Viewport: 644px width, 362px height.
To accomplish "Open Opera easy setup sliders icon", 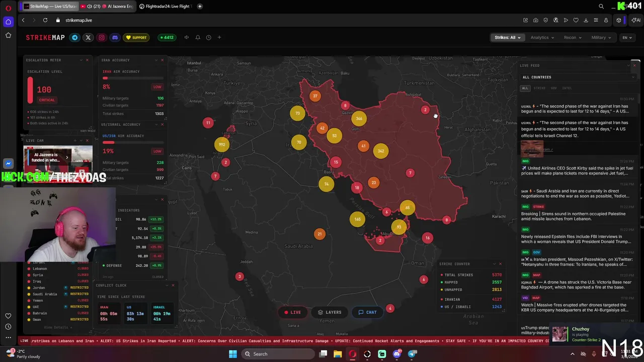I will [x=596, y=20].
